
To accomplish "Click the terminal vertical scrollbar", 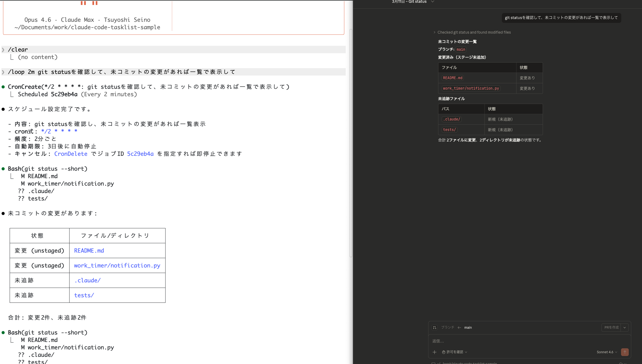I will tap(351, 143).
